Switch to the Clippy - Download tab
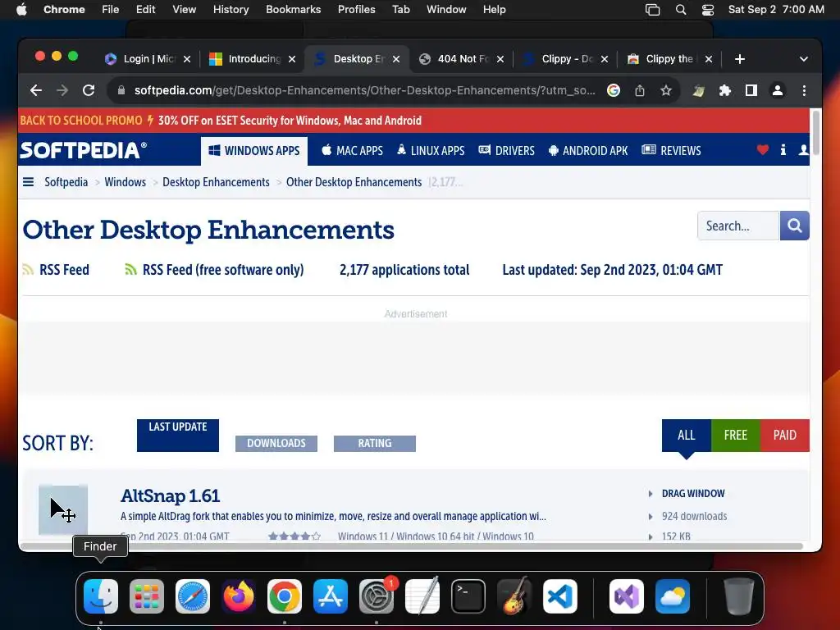Screen dimensions: 840x630 (566, 59)
